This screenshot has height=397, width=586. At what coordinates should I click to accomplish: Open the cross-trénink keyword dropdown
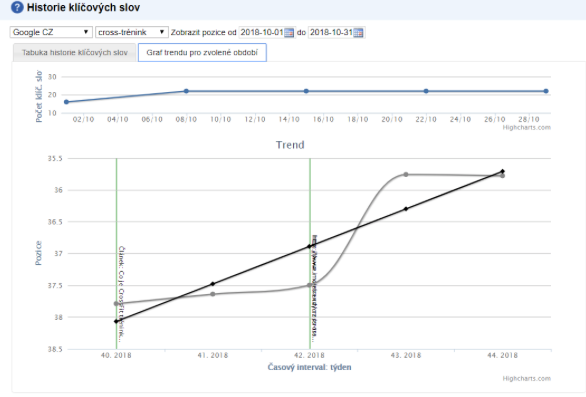[132, 32]
